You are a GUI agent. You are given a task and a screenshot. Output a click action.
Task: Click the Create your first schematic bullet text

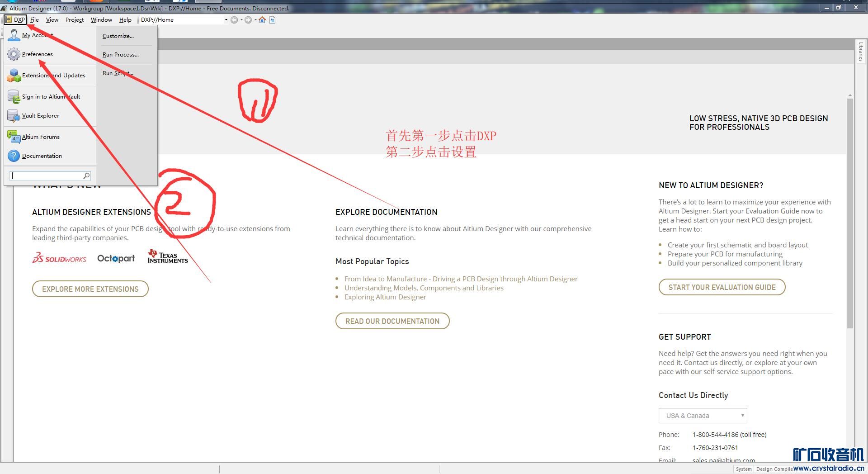pos(738,245)
